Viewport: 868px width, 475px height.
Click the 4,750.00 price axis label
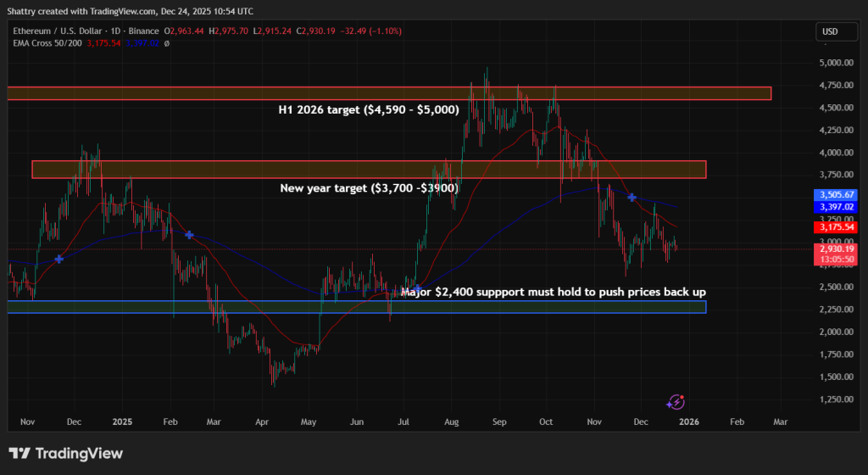(836, 86)
